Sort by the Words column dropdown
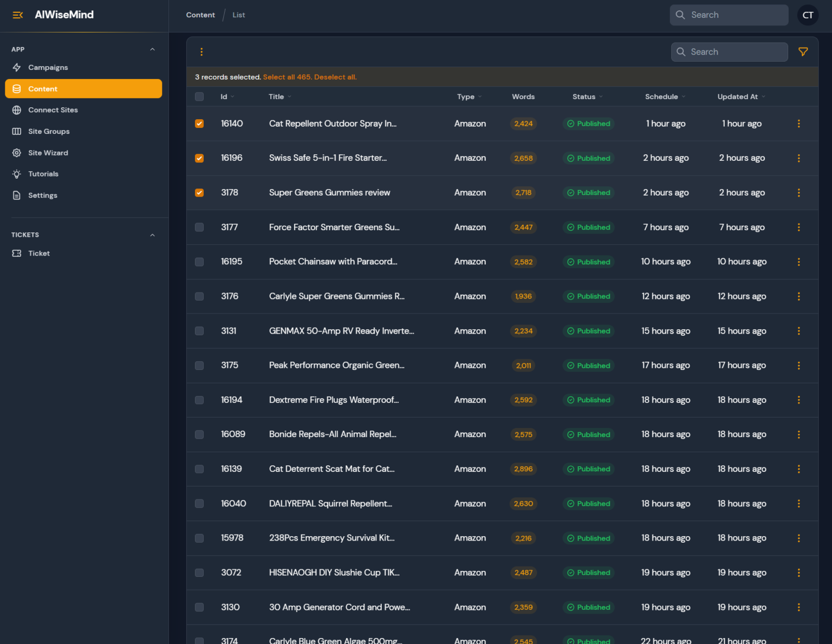The image size is (832, 644). coord(523,96)
